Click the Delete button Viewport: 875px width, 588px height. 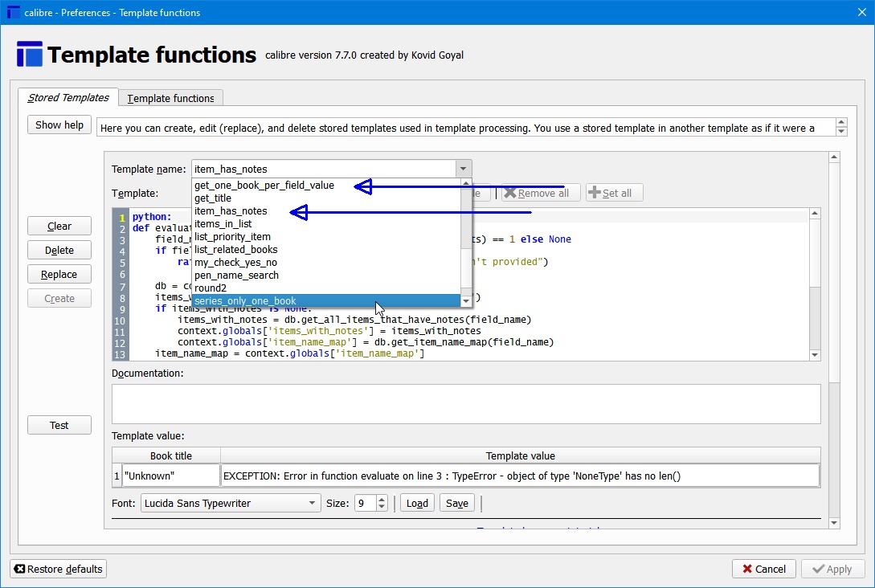(59, 251)
